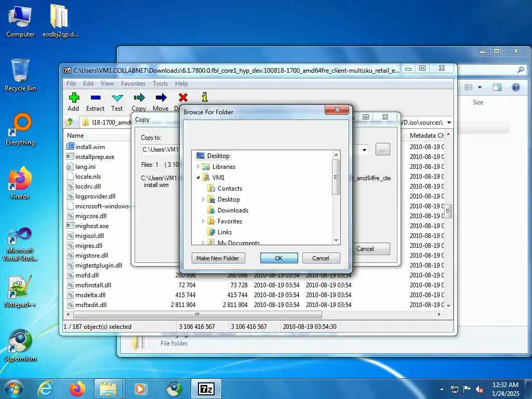Click the Add toolbar icon in 7-Zip

(x=74, y=102)
